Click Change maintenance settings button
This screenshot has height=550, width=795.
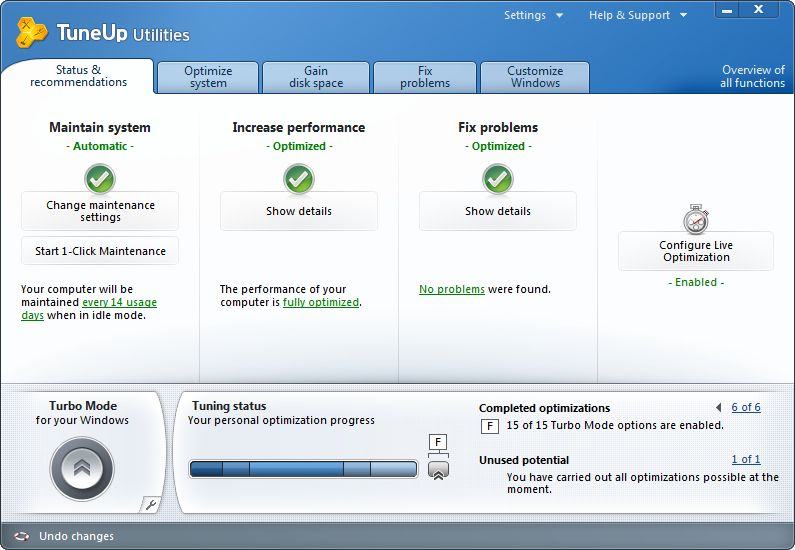pyautogui.click(x=100, y=211)
